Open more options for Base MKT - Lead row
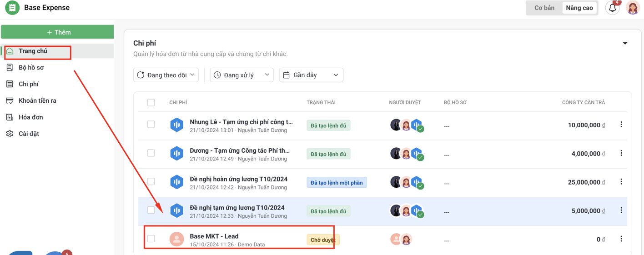The height and width of the screenshot is (255, 644). point(621,239)
